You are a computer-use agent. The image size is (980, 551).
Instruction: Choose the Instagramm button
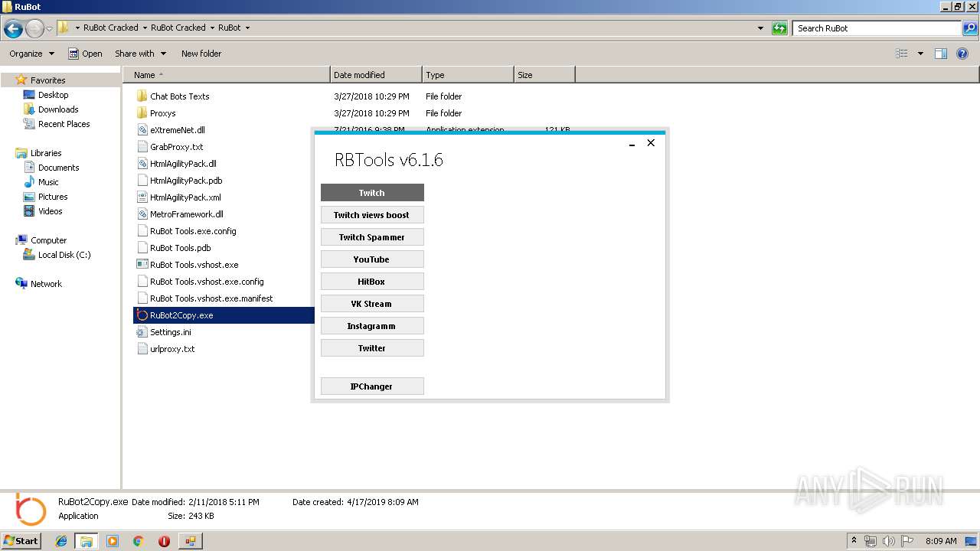(x=372, y=326)
